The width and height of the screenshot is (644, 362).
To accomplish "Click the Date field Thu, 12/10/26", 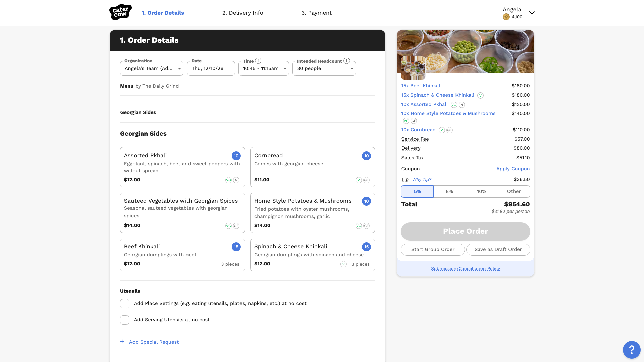I will coord(211,68).
